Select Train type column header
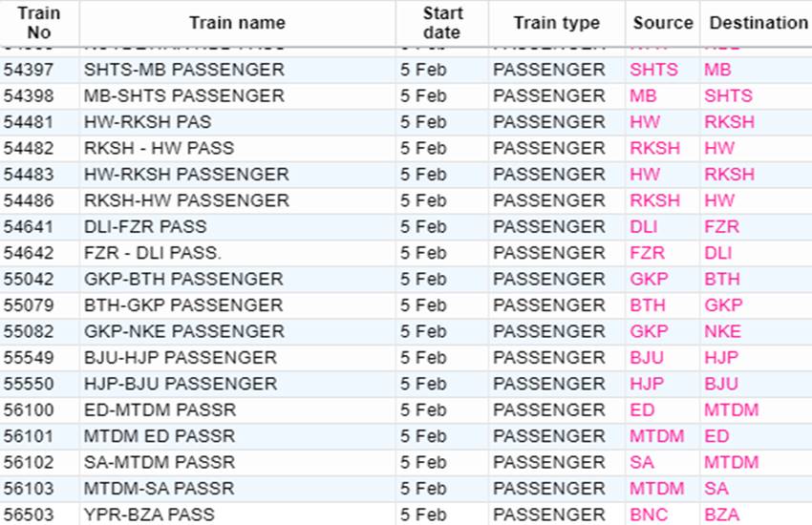Viewport: 812px width, 525px height. [x=557, y=23]
